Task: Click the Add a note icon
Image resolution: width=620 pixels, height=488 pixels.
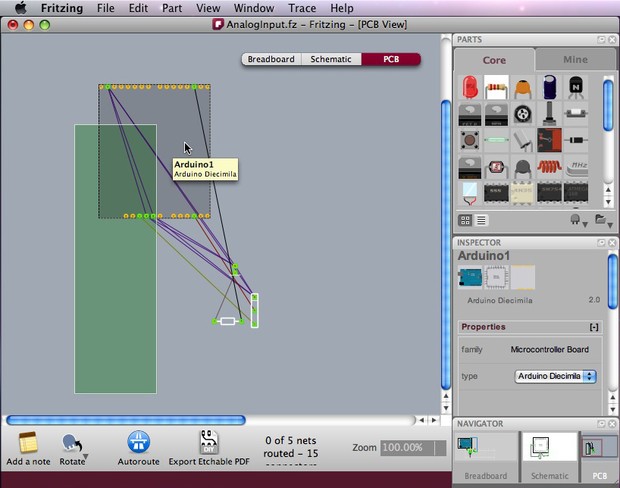Action: pos(28,443)
